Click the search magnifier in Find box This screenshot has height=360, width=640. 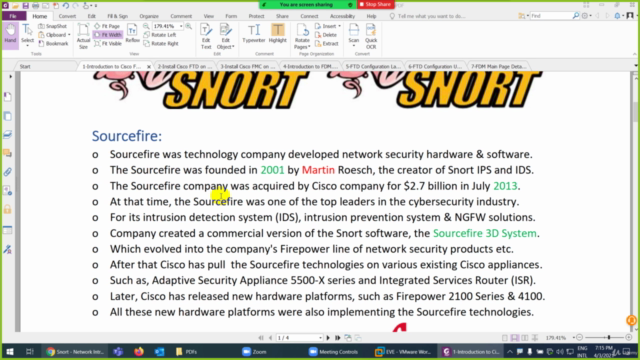(576, 16)
